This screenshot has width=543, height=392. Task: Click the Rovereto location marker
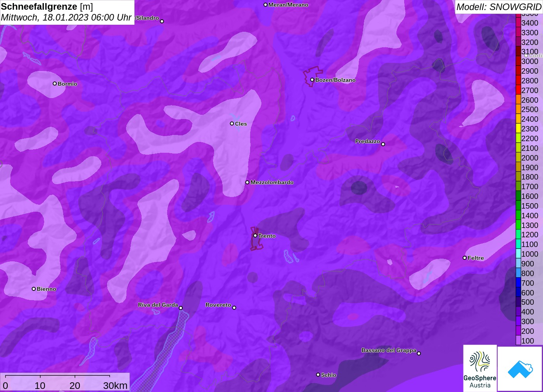(234, 308)
